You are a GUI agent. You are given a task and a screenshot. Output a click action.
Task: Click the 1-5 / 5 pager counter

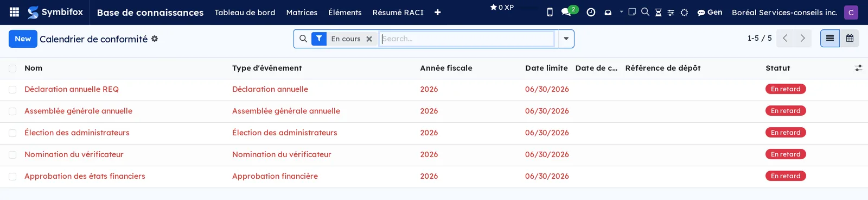click(x=759, y=38)
